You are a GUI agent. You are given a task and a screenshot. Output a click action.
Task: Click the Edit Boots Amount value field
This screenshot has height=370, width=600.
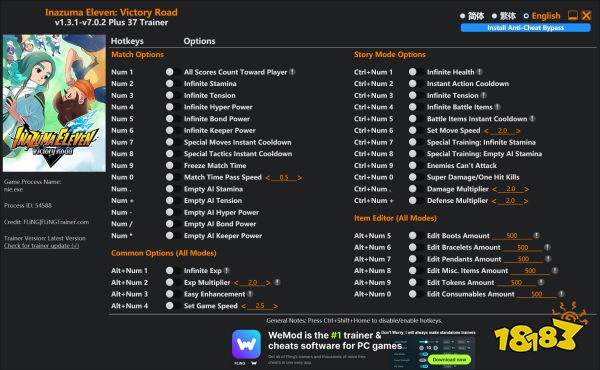click(512, 236)
